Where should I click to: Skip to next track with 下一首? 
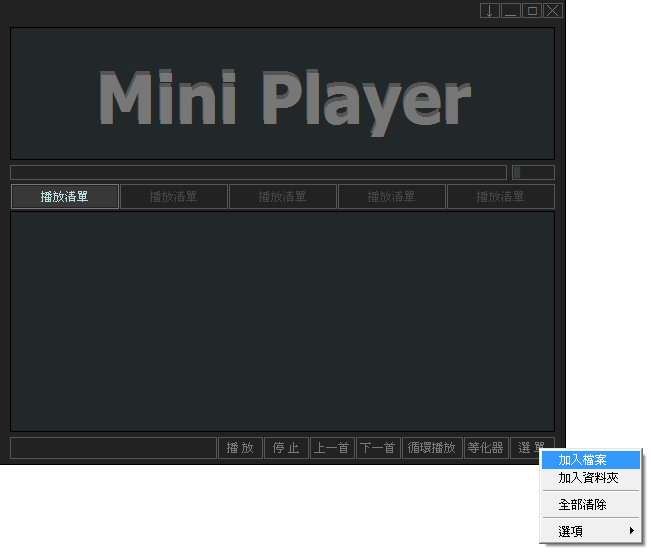[x=378, y=448]
